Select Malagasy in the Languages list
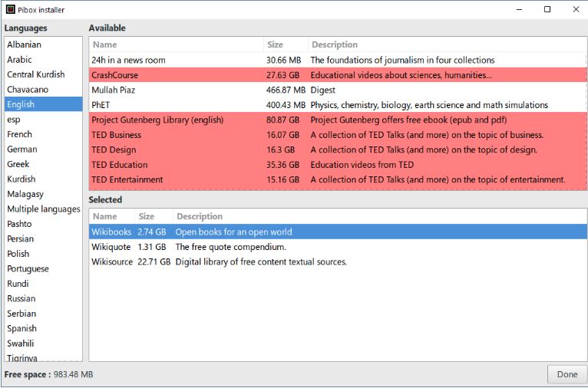The width and height of the screenshot is (588, 388). click(x=44, y=194)
